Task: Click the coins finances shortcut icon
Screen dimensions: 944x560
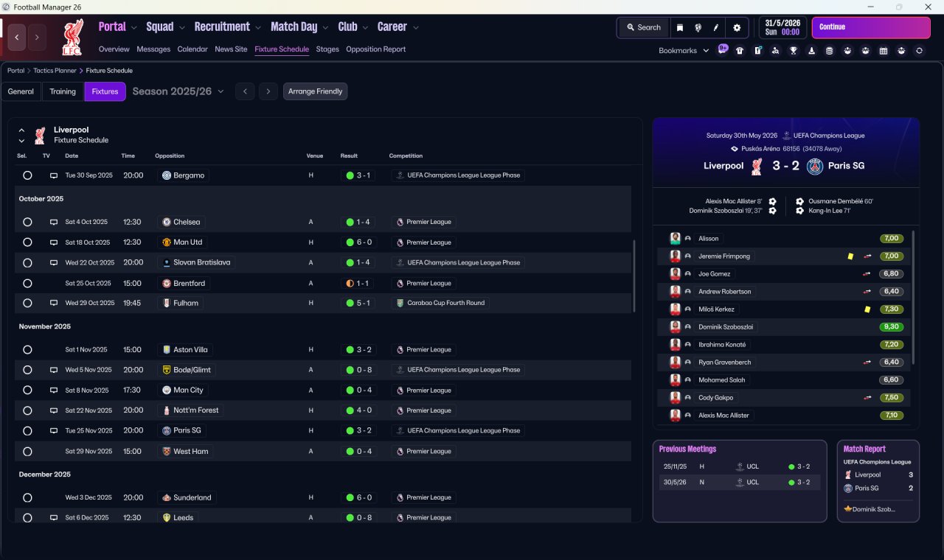Action: pyautogui.click(x=829, y=51)
